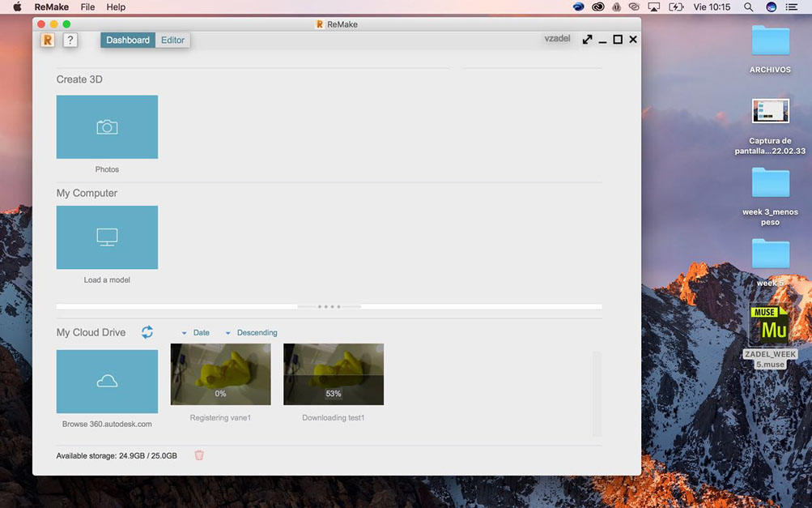This screenshot has width=812, height=508.
Task: Select the Registering vane1 thumbnail
Action: coord(220,374)
